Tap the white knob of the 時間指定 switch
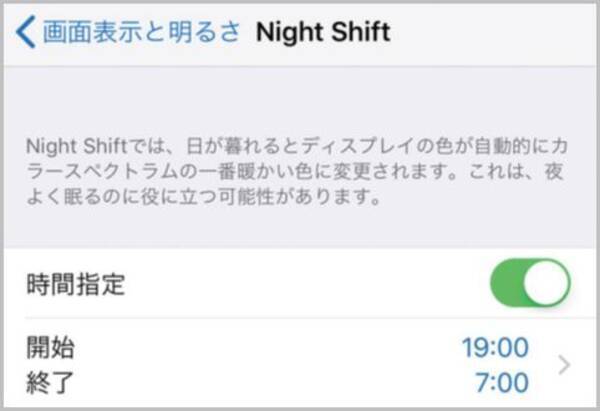Viewport: 600px width, 411px height. [x=547, y=283]
